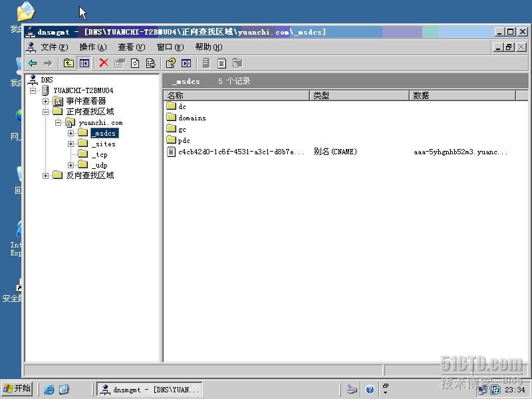Toggle the console tree show/hide icon
Viewport: 532px width, 399px height.
point(84,63)
